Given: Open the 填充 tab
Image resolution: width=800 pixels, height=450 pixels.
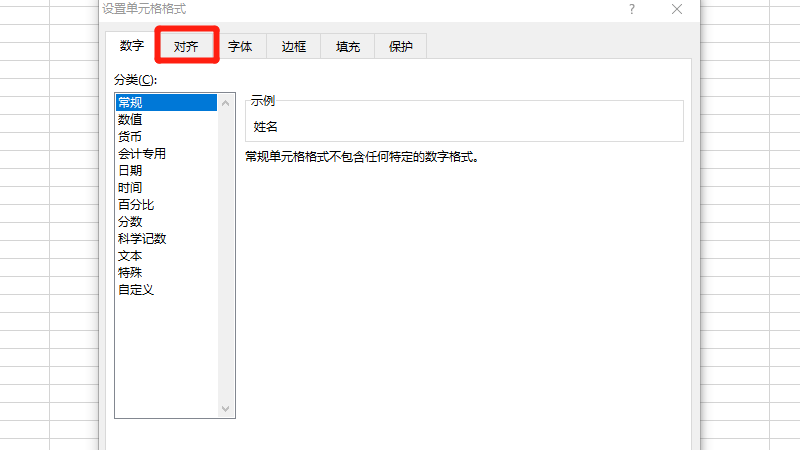Looking at the screenshot, I should pyautogui.click(x=348, y=46).
